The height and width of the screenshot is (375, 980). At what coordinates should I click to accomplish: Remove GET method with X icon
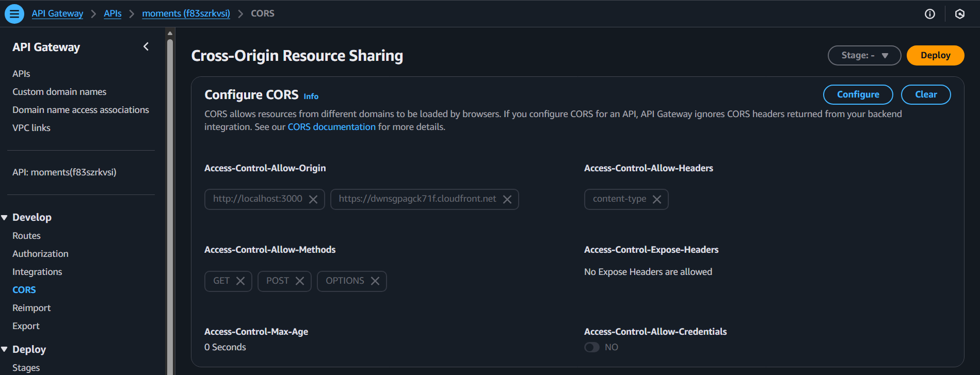240,281
